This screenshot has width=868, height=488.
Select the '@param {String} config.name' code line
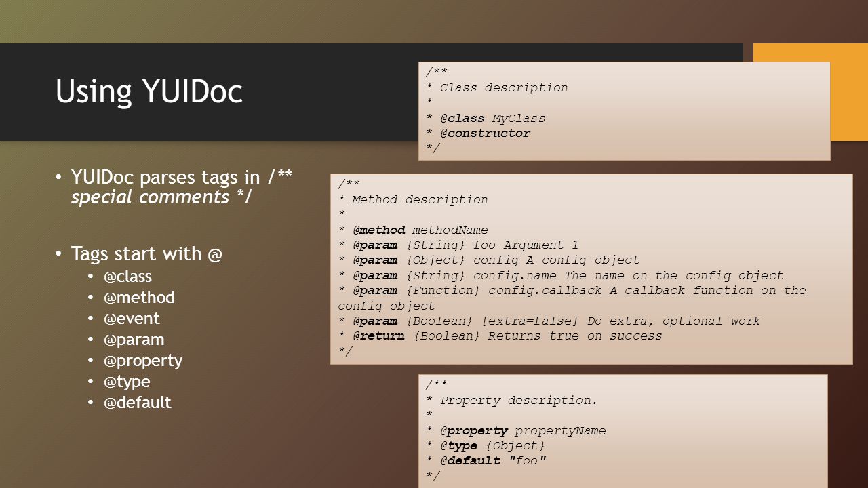[x=561, y=275]
